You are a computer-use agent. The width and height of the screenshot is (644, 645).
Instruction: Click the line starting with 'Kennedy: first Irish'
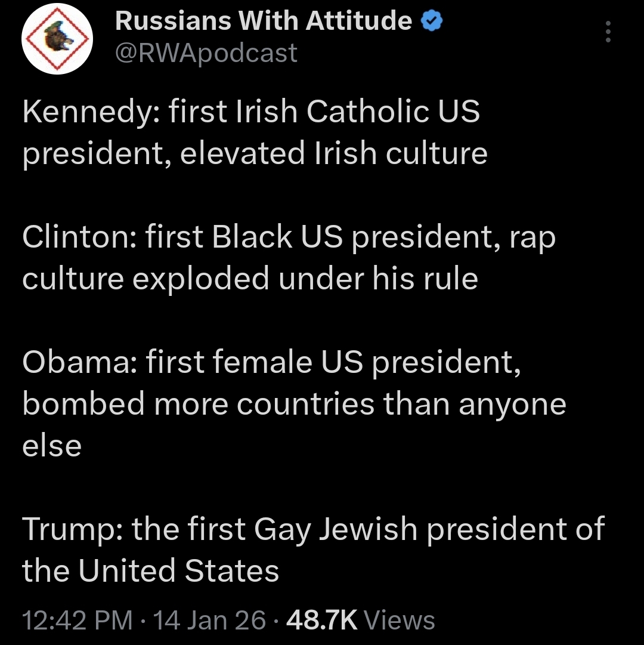251,112
